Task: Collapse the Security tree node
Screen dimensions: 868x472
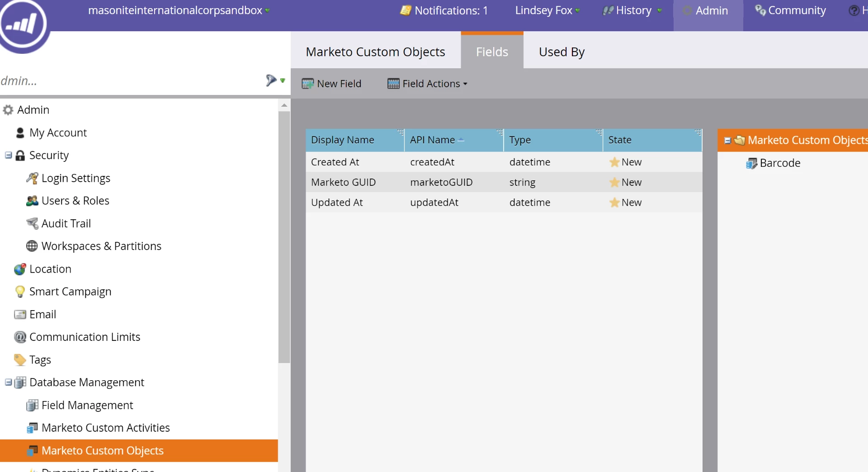Action: (8, 155)
